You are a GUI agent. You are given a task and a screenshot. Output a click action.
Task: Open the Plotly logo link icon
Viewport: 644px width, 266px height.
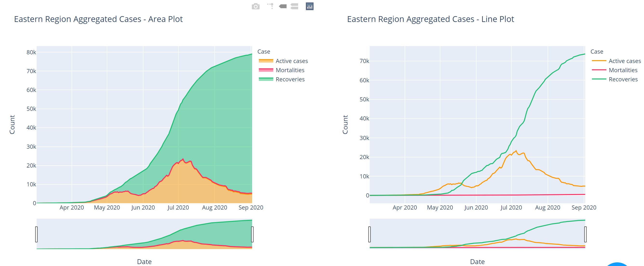click(309, 6)
